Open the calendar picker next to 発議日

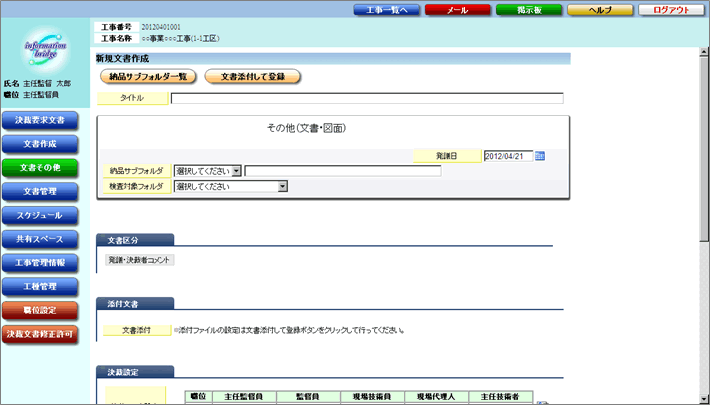tap(540, 156)
